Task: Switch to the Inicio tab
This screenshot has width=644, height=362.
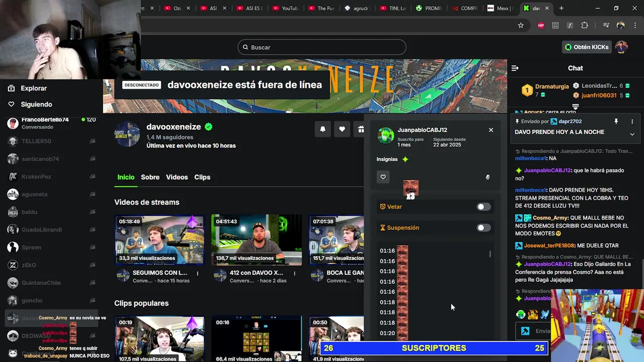Action: click(126, 177)
